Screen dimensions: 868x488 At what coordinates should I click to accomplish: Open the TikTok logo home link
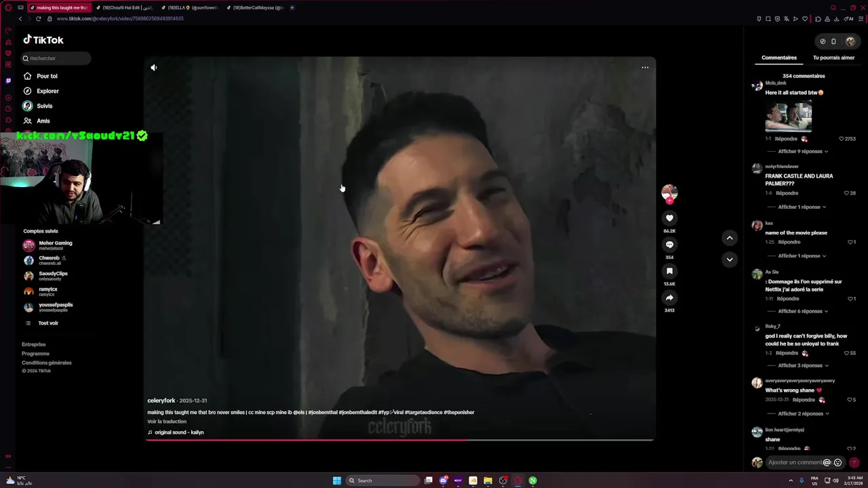[x=43, y=40]
